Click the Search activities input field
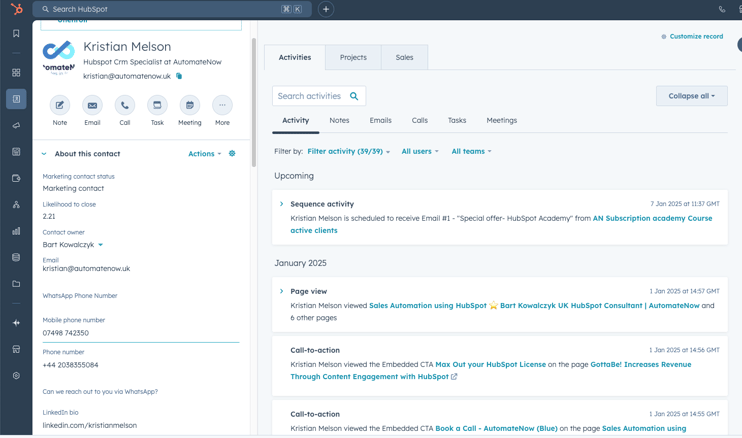742x438 pixels. tap(310, 96)
